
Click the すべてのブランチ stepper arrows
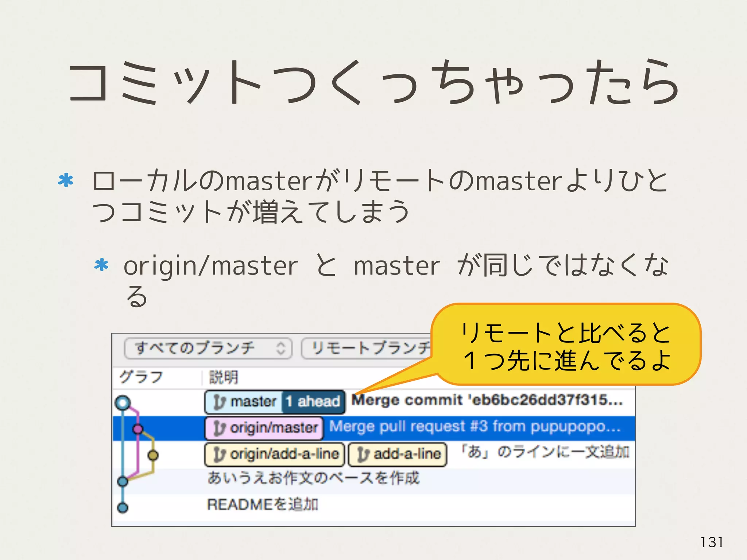280,348
